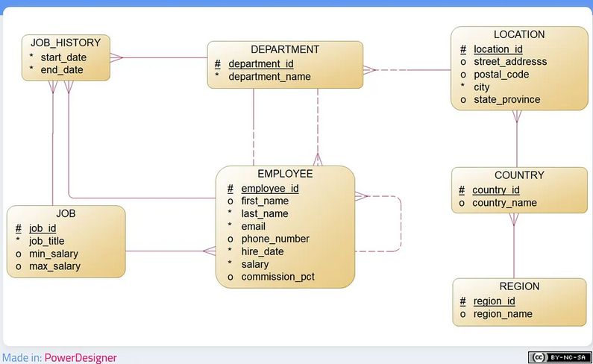Select the EMPLOYEE entity title

pos(285,174)
